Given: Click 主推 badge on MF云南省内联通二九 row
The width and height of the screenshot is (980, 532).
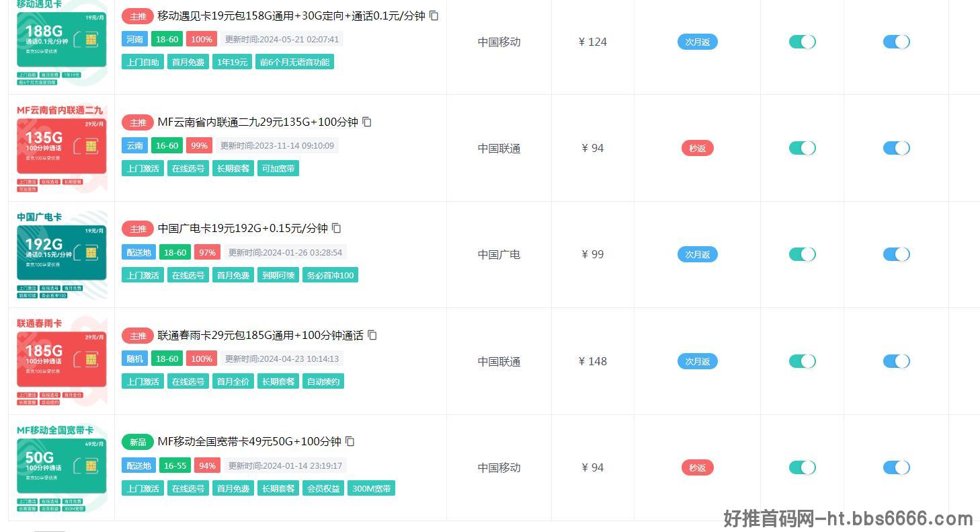Looking at the screenshot, I should click(x=138, y=122).
